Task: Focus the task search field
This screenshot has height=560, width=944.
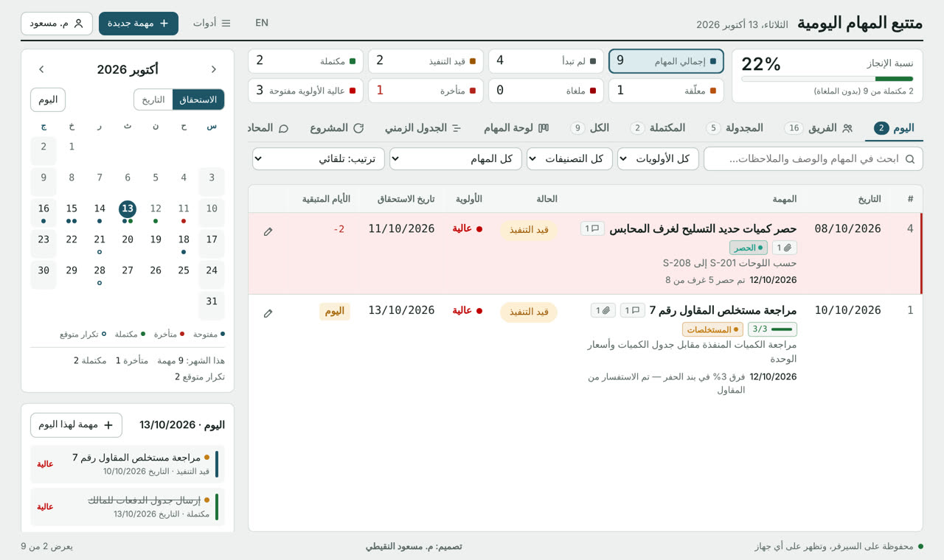Action: tap(813, 158)
